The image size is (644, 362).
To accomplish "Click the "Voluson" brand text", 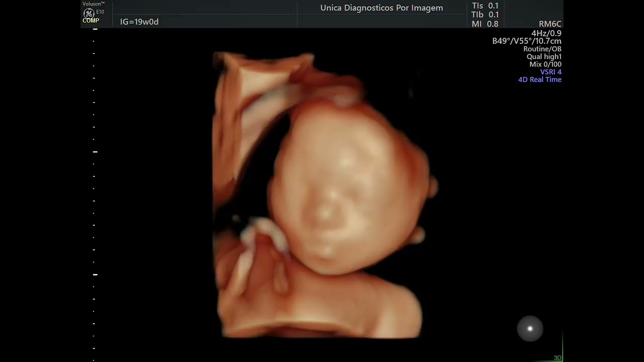I will [94, 4].
